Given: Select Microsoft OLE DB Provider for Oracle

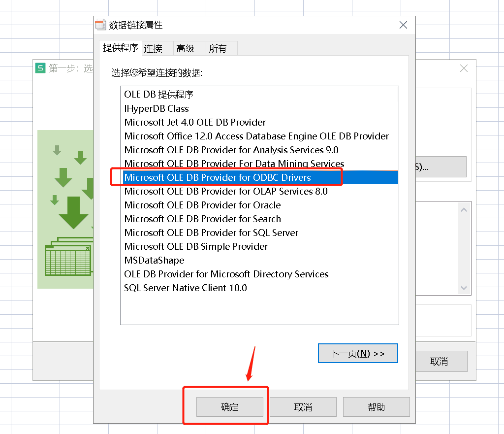Looking at the screenshot, I should pyautogui.click(x=202, y=205).
